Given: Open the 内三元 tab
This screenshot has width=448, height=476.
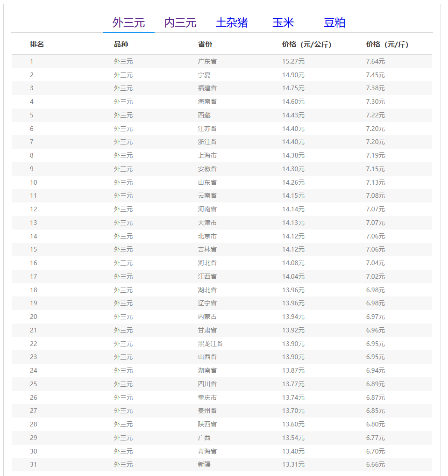Looking at the screenshot, I should click(180, 23).
